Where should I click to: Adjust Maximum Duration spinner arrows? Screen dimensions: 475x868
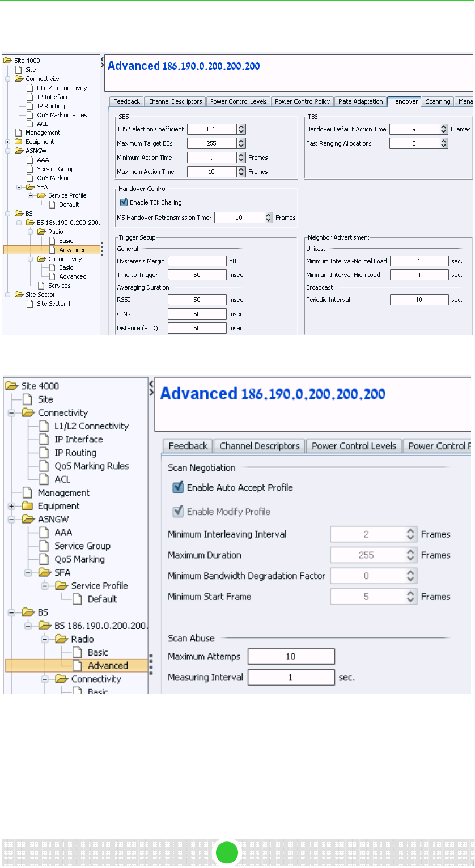410,555
